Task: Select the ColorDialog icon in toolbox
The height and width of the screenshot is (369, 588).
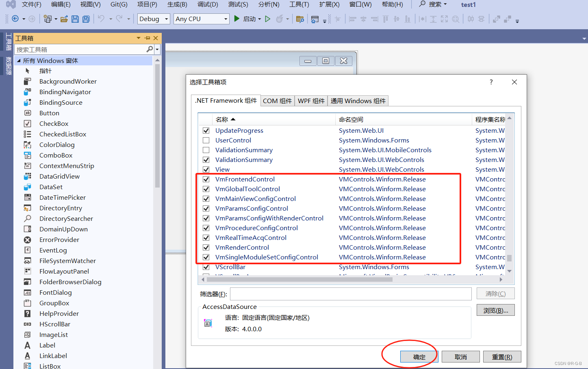Action: [28, 145]
